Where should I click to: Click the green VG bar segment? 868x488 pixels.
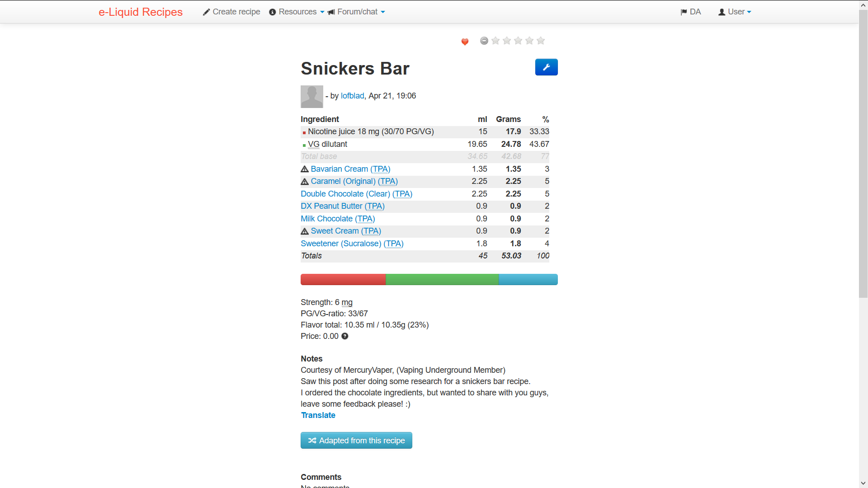(x=442, y=279)
